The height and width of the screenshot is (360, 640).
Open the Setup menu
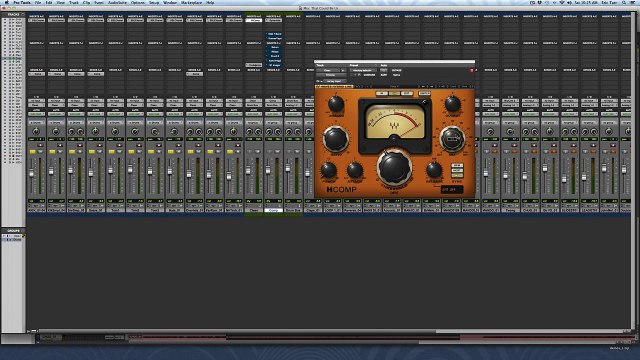(154, 2)
